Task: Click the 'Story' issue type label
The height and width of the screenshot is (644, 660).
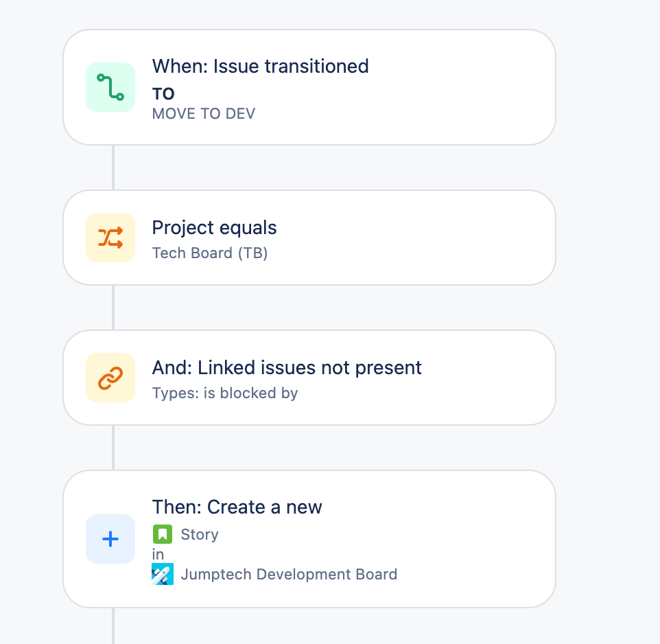Action: 200,534
